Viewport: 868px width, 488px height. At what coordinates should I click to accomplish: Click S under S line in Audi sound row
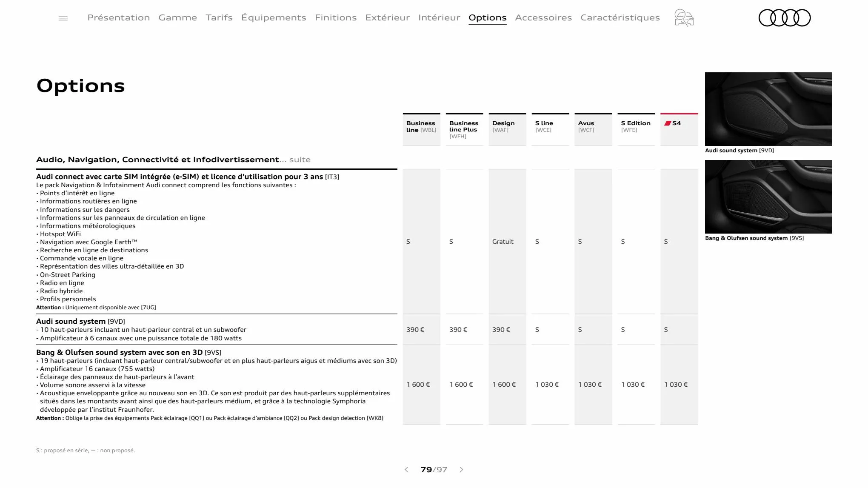point(537,330)
